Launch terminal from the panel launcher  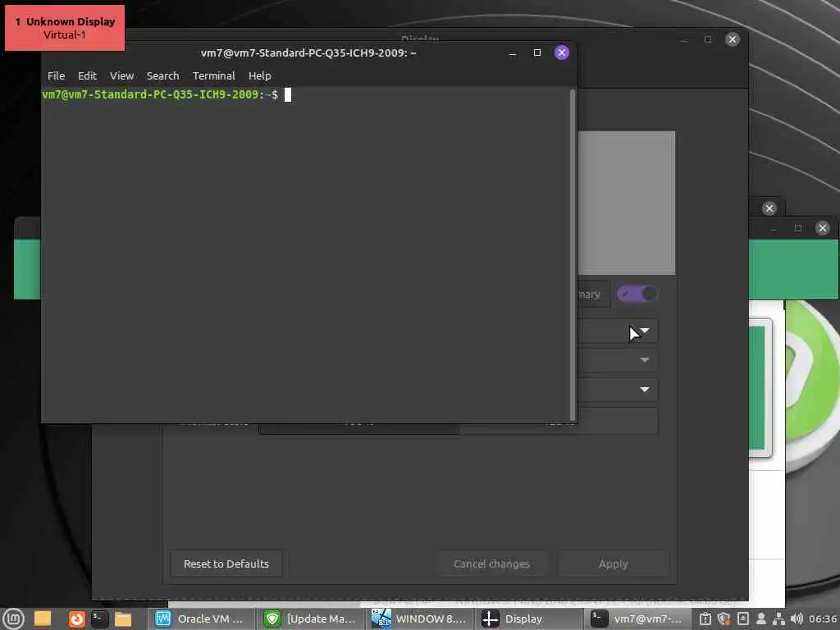point(99,619)
